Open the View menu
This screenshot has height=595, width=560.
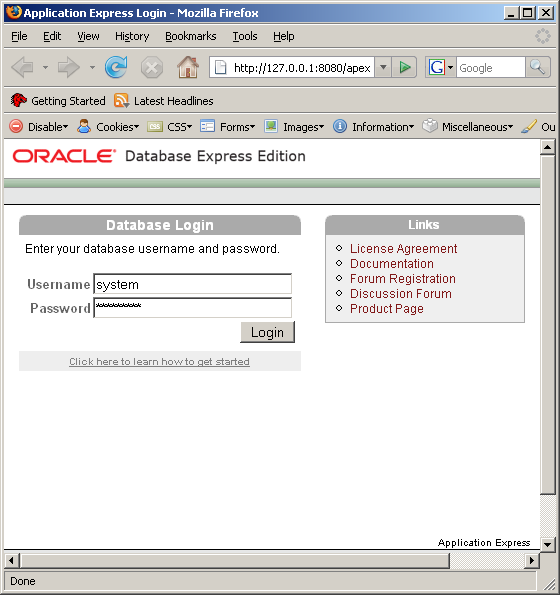[x=88, y=36]
